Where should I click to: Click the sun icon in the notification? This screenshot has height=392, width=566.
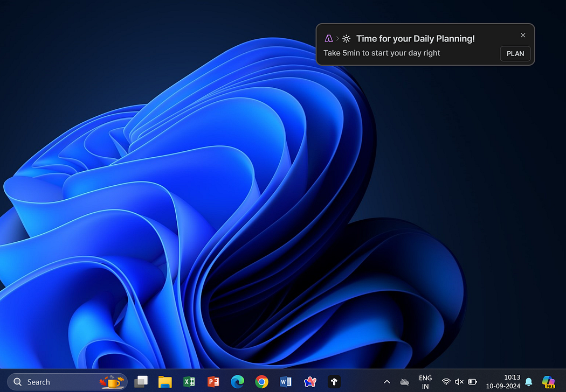pyautogui.click(x=346, y=39)
